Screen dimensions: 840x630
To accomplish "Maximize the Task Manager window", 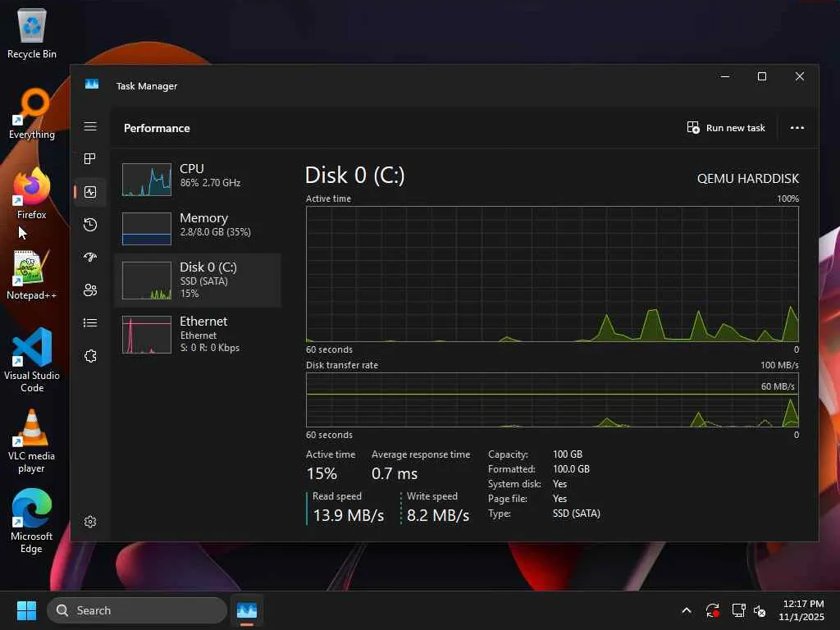I will pos(762,76).
